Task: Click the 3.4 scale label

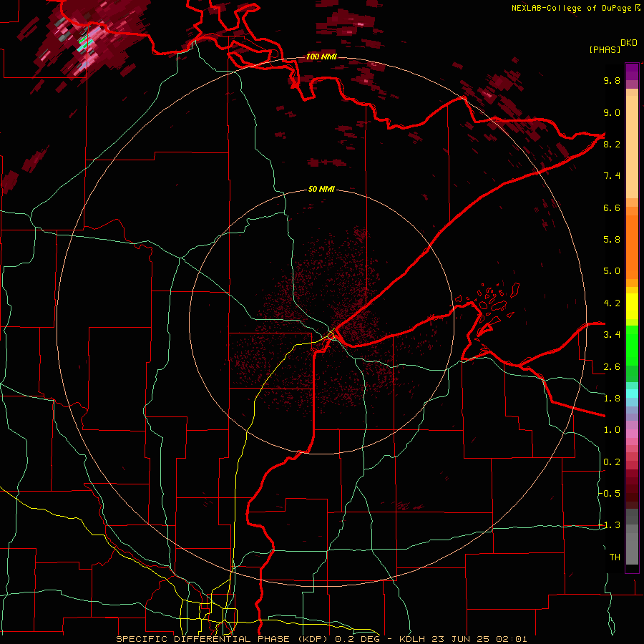Action: tap(612, 334)
